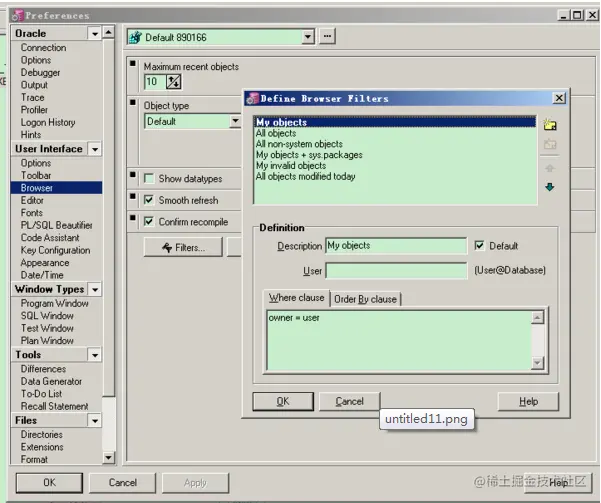Toggle Smooth refresh checkbox

click(149, 200)
